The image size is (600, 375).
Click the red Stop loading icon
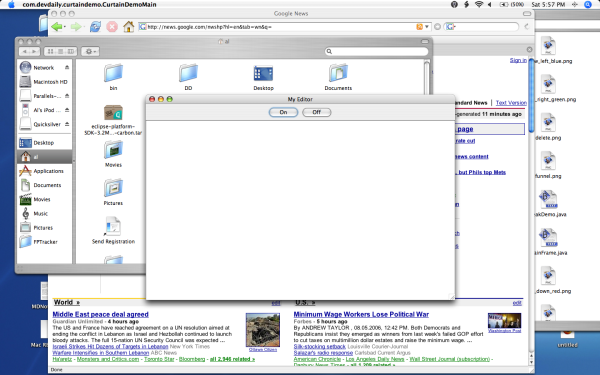click(x=112, y=27)
